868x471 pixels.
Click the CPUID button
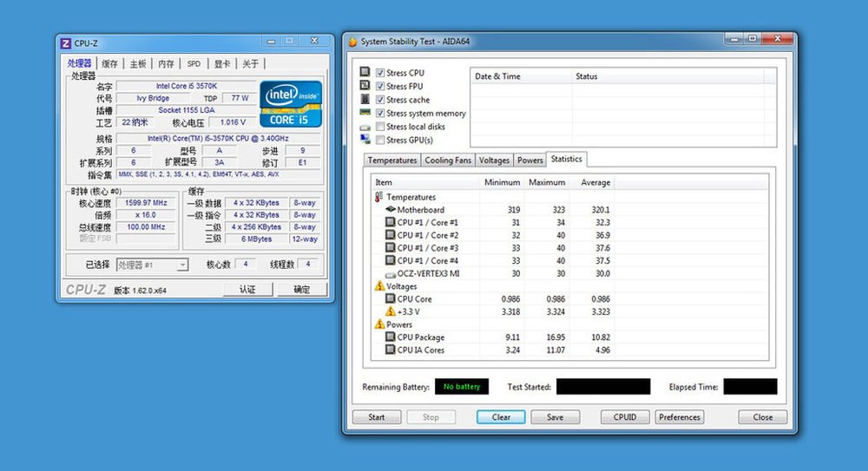pos(625,416)
